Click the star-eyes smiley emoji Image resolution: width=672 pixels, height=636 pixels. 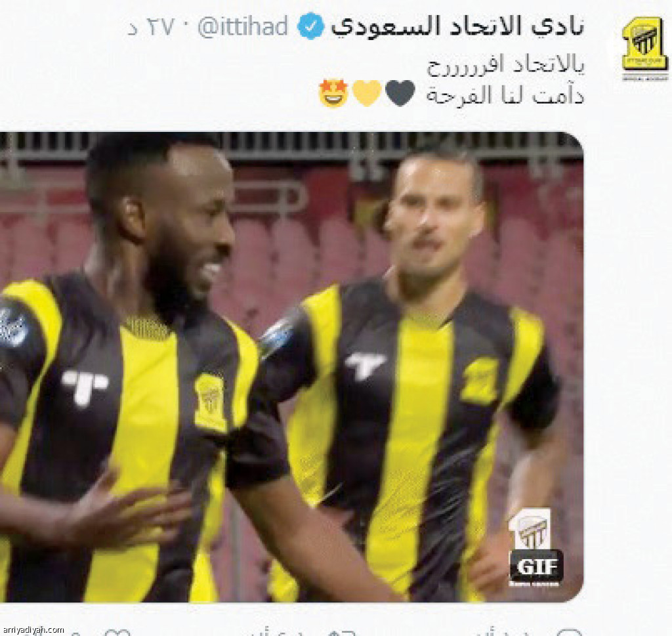(x=333, y=93)
